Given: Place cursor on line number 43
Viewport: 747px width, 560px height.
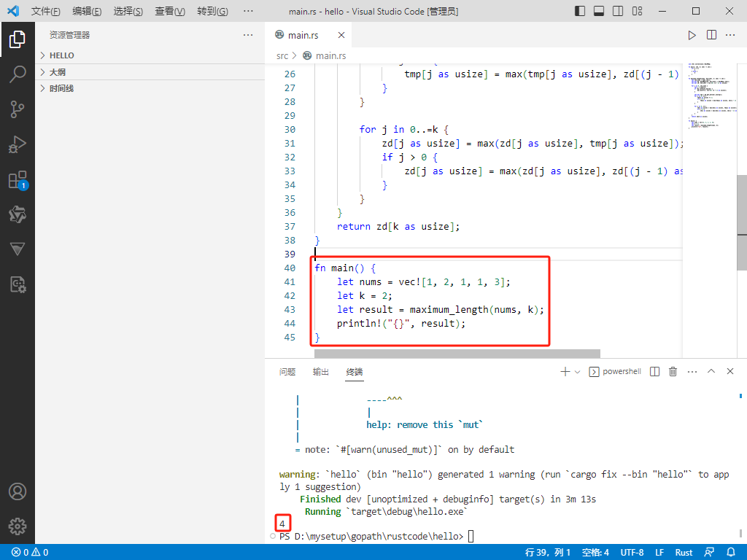Looking at the screenshot, I should click(290, 309).
